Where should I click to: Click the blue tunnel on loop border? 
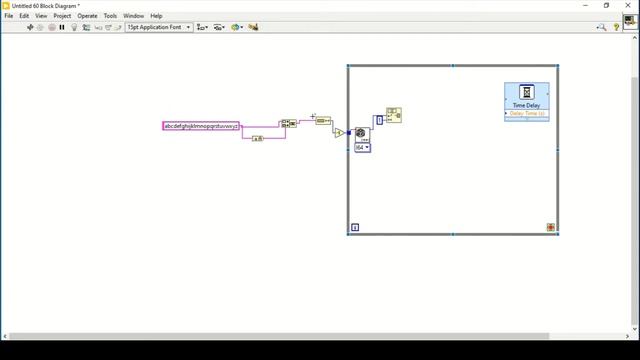pyautogui.click(x=349, y=133)
